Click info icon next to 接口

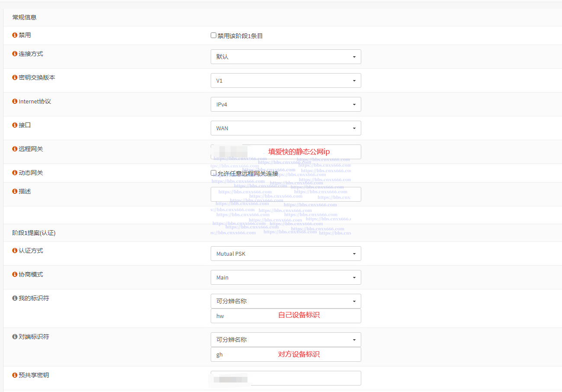coord(15,125)
